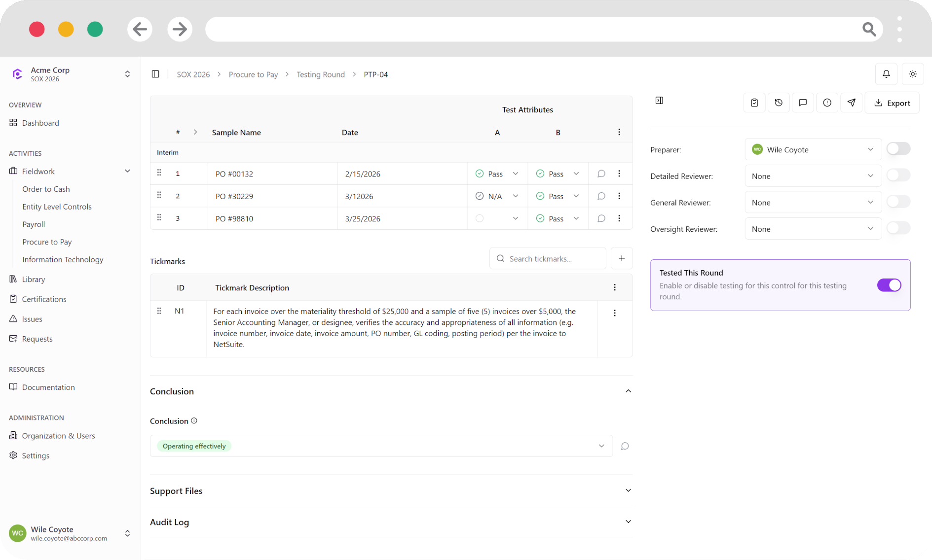Open more options for PO #98810 row

coord(619,218)
